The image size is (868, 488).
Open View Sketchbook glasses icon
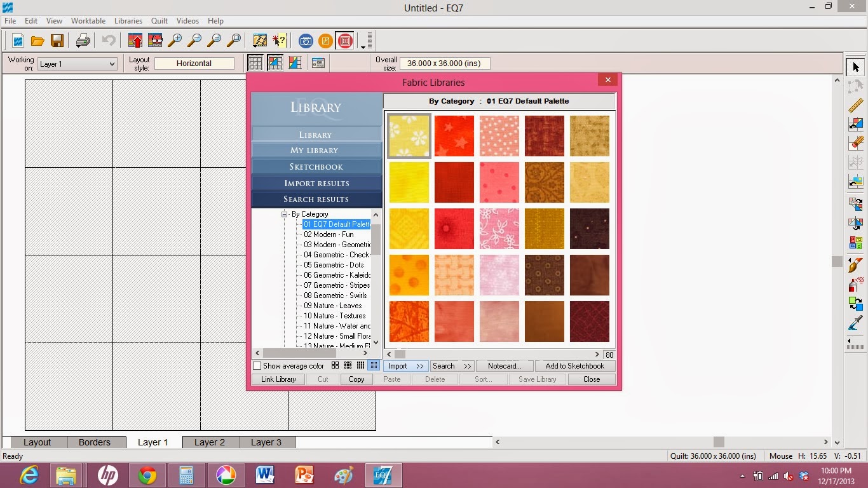point(155,41)
